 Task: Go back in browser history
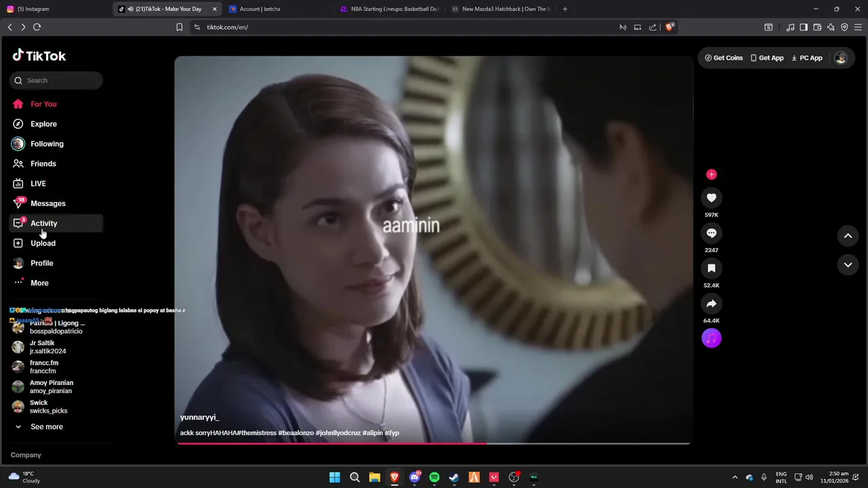(x=9, y=27)
